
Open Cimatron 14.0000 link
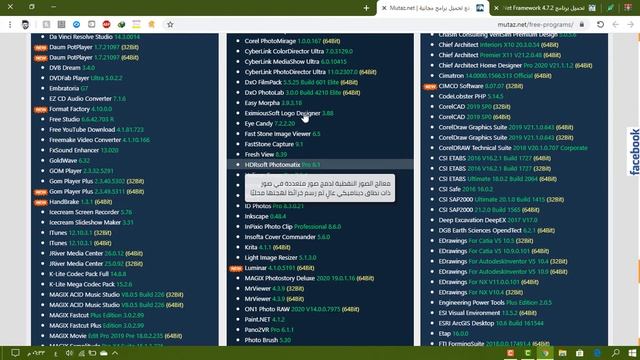495,76
